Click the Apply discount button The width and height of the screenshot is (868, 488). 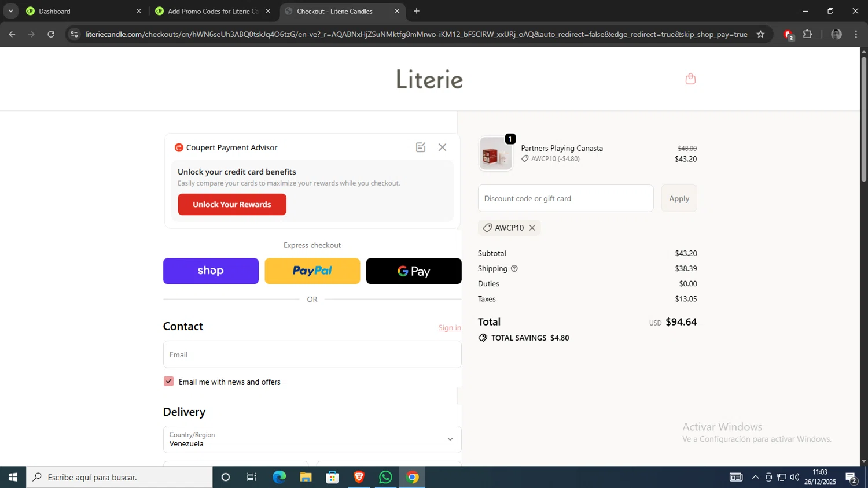679,198
